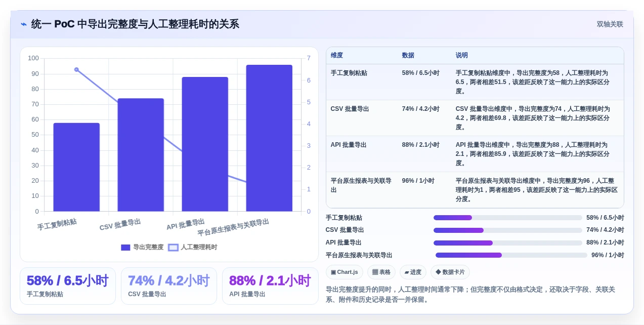Click the 维度 column header

click(337, 55)
